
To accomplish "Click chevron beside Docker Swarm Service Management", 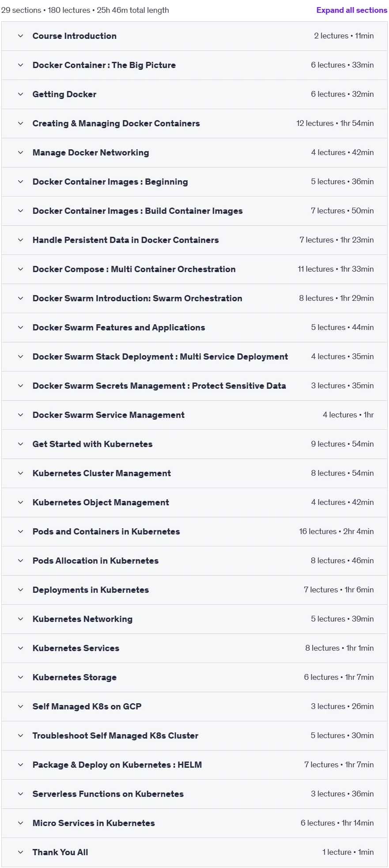I will 20,415.
